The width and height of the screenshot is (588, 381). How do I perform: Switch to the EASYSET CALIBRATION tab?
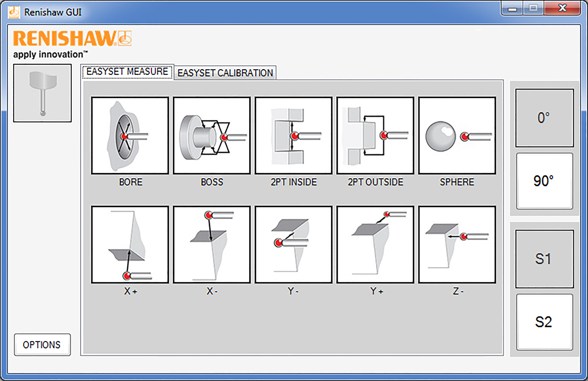point(225,73)
